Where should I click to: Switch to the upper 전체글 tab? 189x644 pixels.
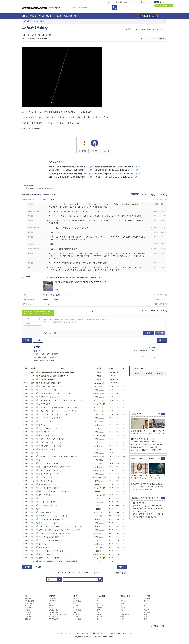[27, 340]
